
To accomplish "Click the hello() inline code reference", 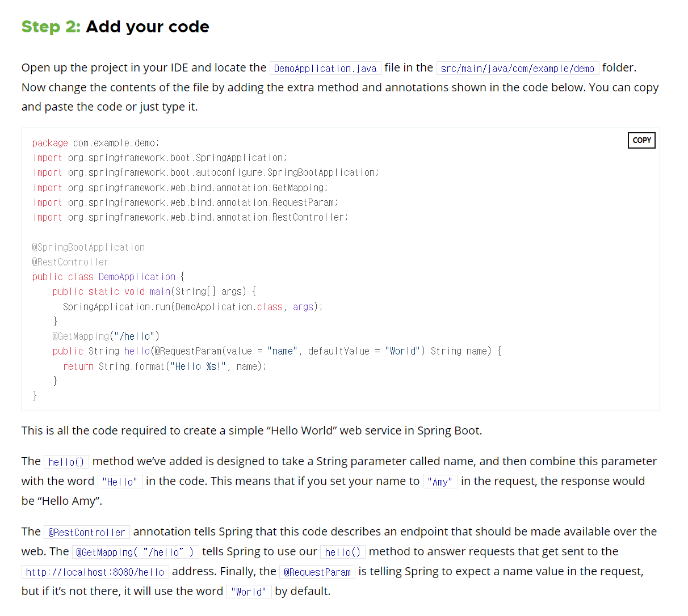I will point(66,461).
